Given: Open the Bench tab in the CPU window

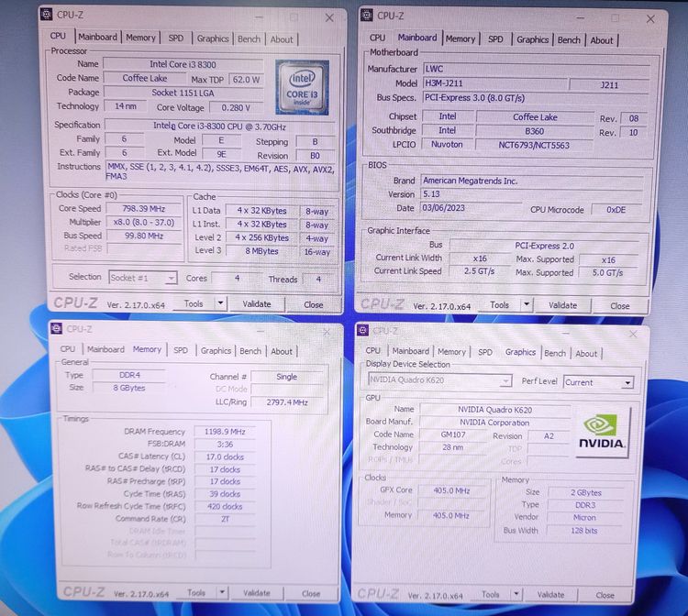Looking at the screenshot, I should click(249, 39).
